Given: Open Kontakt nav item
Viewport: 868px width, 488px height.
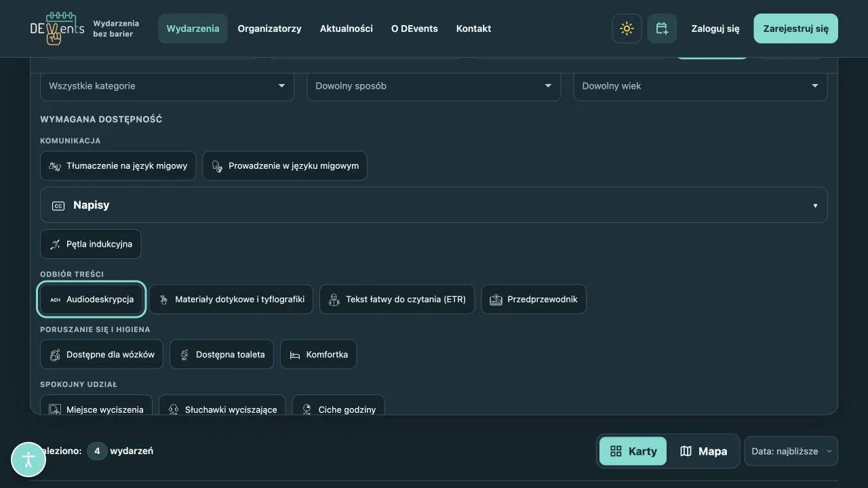Looking at the screenshot, I should [473, 28].
